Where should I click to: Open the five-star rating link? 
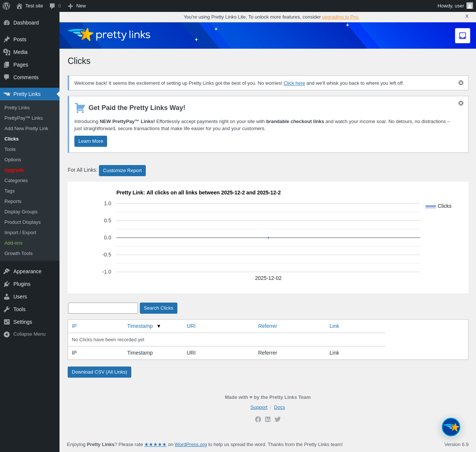[x=155, y=445]
